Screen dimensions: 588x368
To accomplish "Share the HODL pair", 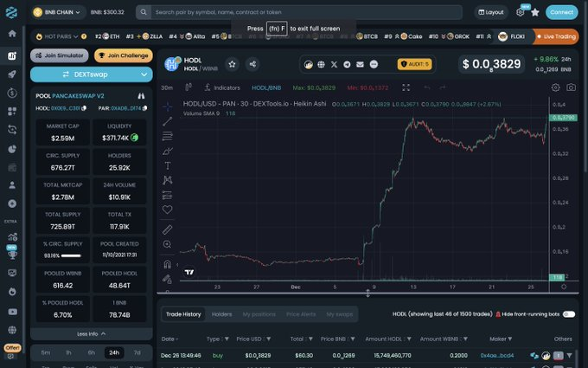I will click(252, 64).
